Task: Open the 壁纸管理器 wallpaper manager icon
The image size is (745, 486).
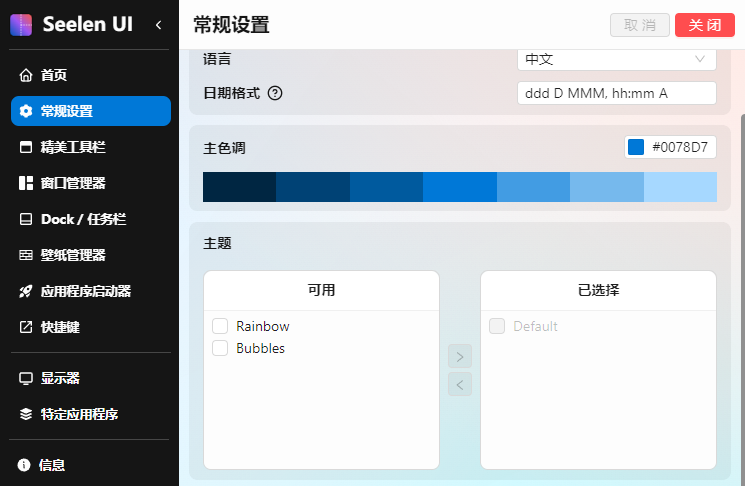Action: click(x=26, y=255)
